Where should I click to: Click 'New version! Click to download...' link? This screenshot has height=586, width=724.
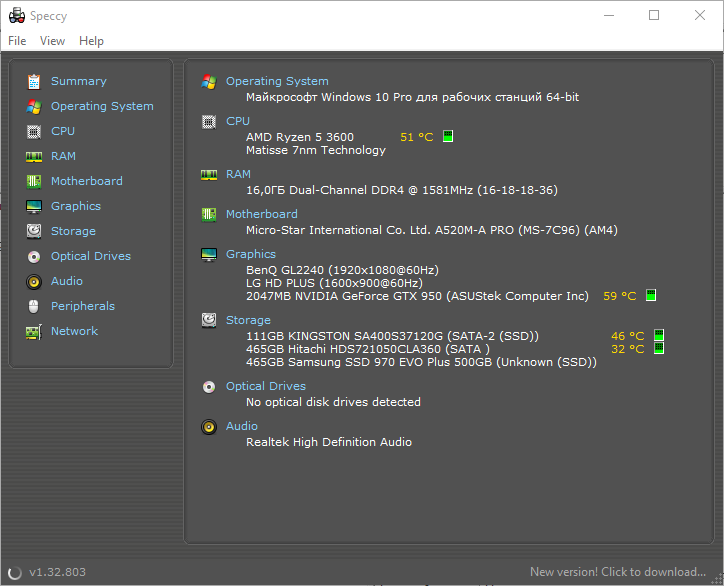point(618,572)
